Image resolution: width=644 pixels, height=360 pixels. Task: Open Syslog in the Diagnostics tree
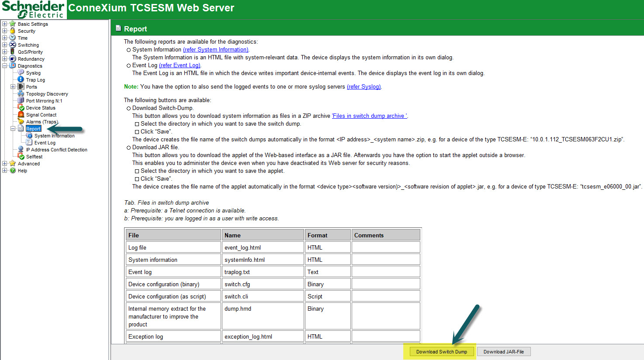[33, 73]
